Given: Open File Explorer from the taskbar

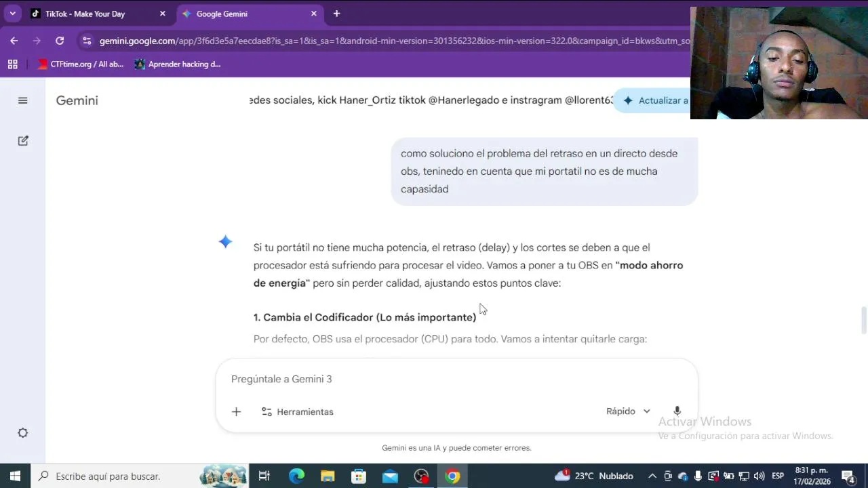Looking at the screenshot, I should pos(328,476).
